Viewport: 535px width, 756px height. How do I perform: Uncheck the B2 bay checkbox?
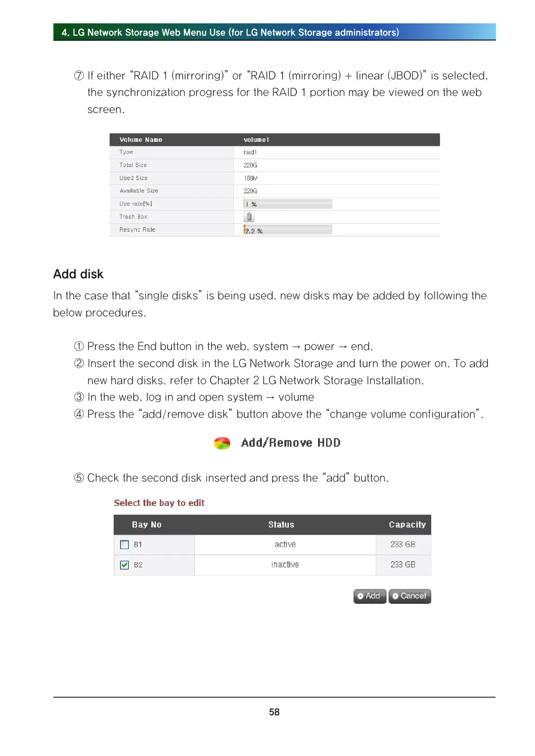[124, 565]
